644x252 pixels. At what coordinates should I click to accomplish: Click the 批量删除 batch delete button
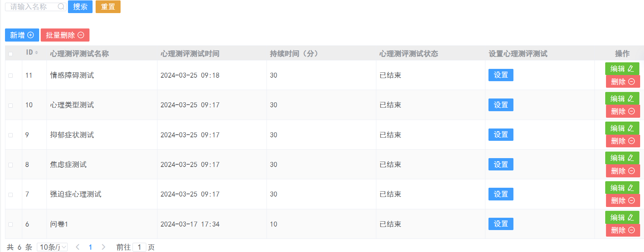(x=65, y=35)
